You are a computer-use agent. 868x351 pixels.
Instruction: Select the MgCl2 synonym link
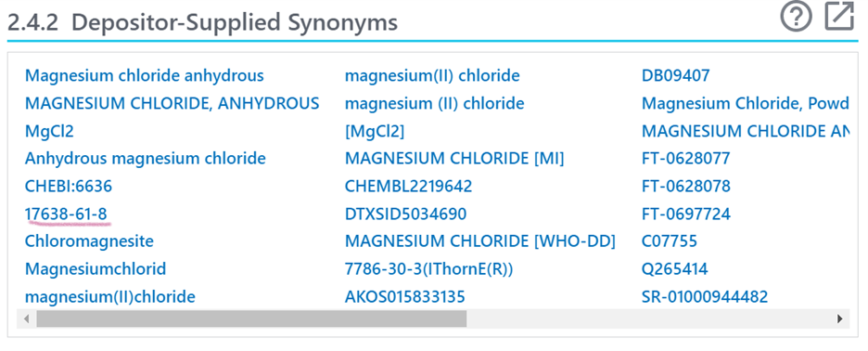click(49, 131)
